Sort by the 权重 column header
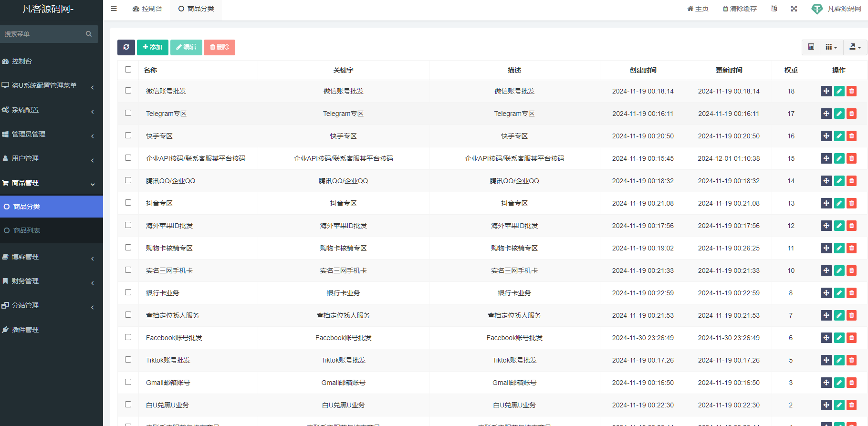The height and width of the screenshot is (426, 868). (791, 70)
